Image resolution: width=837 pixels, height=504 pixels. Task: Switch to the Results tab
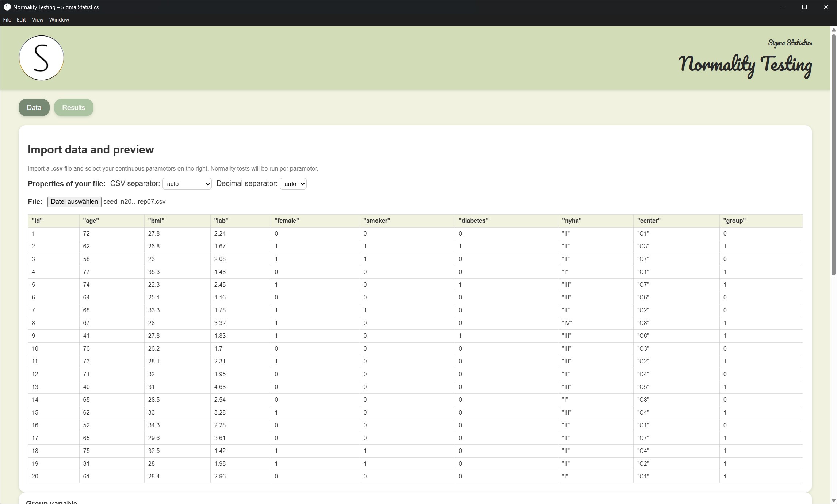[73, 107]
